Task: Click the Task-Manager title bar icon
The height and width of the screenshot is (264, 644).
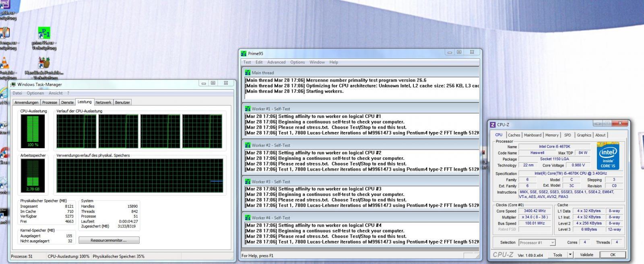Action: (13, 85)
